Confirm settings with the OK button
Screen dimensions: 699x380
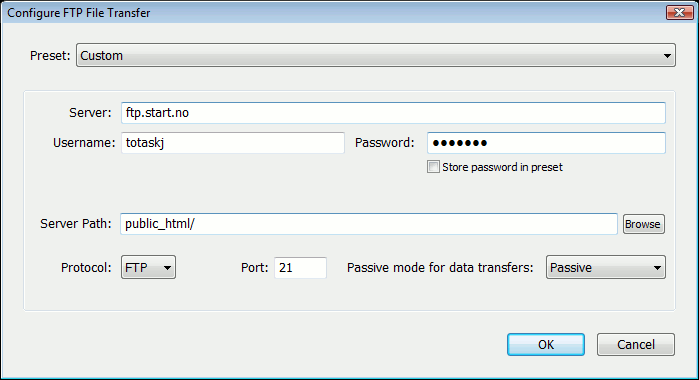[546, 344]
